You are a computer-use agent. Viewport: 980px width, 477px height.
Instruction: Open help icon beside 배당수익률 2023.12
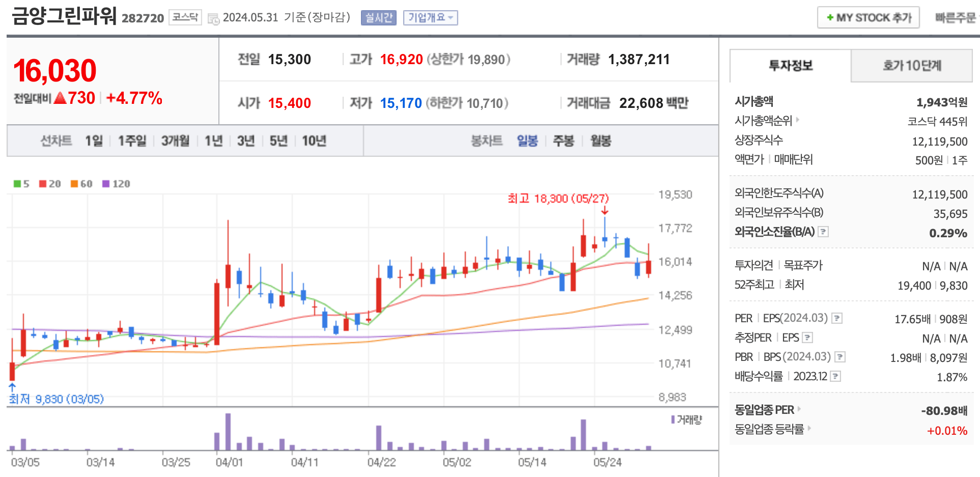tap(835, 377)
